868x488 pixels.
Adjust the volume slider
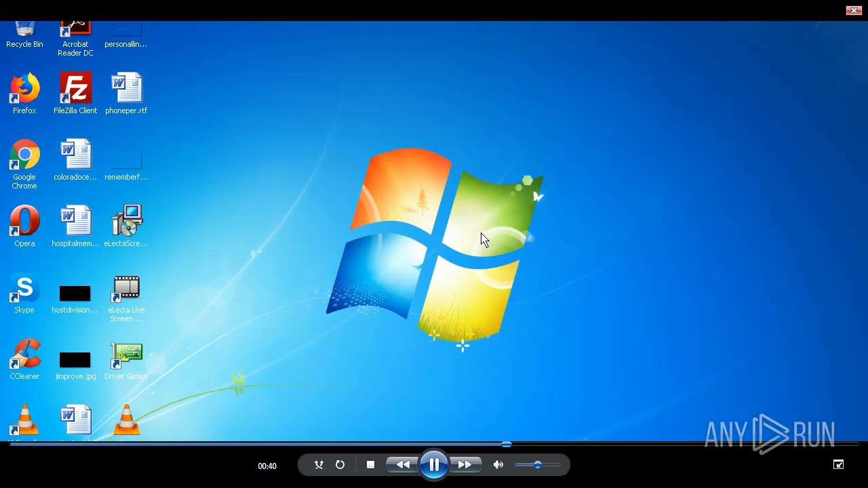click(x=538, y=465)
